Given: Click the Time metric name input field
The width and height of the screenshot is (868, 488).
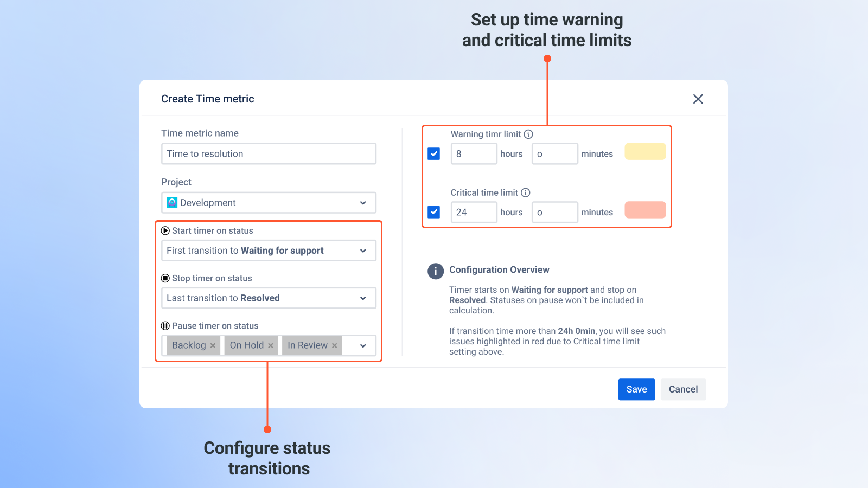Looking at the screenshot, I should click(269, 154).
